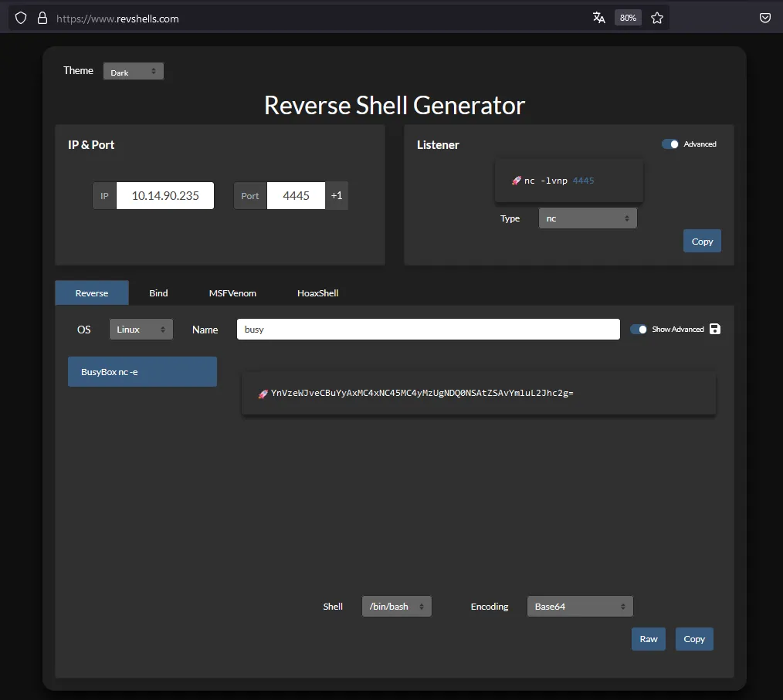
Task: Click the nc -lvnp 4445 command text
Action: 559,181
